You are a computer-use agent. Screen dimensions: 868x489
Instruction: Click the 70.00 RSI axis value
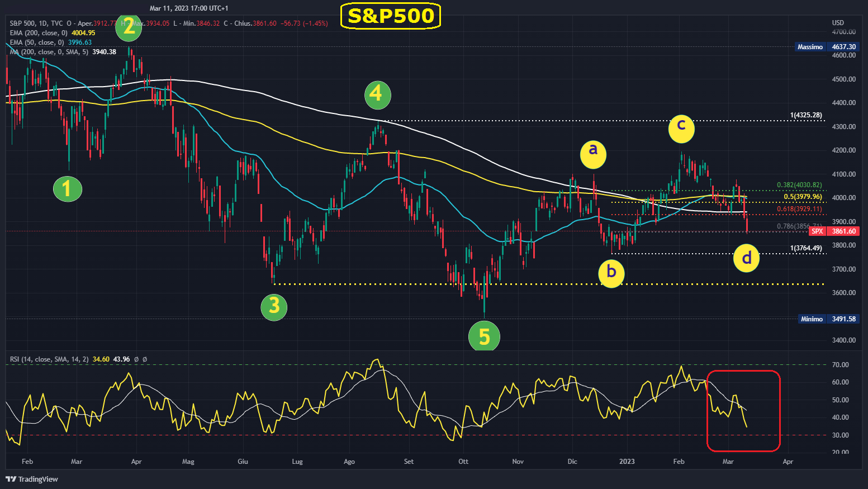click(x=841, y=365)
